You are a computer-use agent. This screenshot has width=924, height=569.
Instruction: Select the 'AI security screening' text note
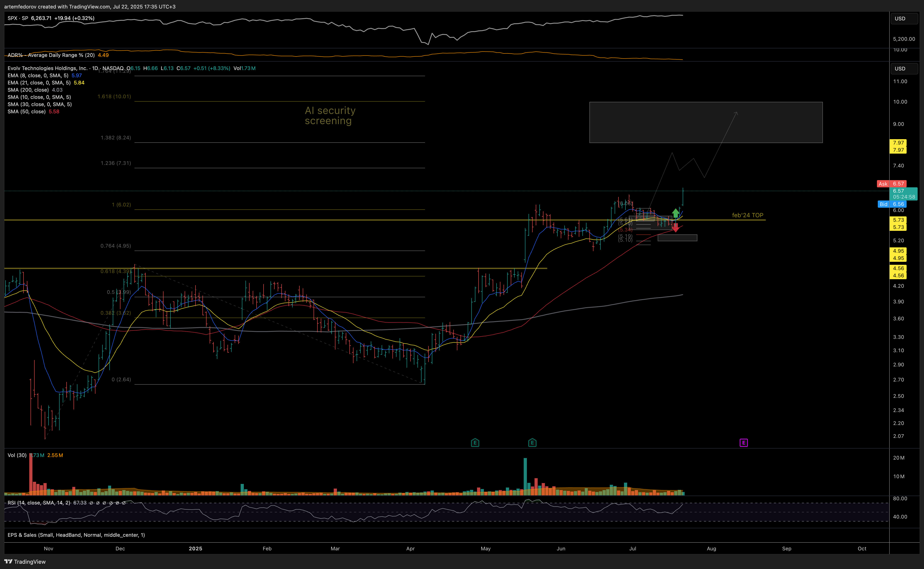(330, 116)
